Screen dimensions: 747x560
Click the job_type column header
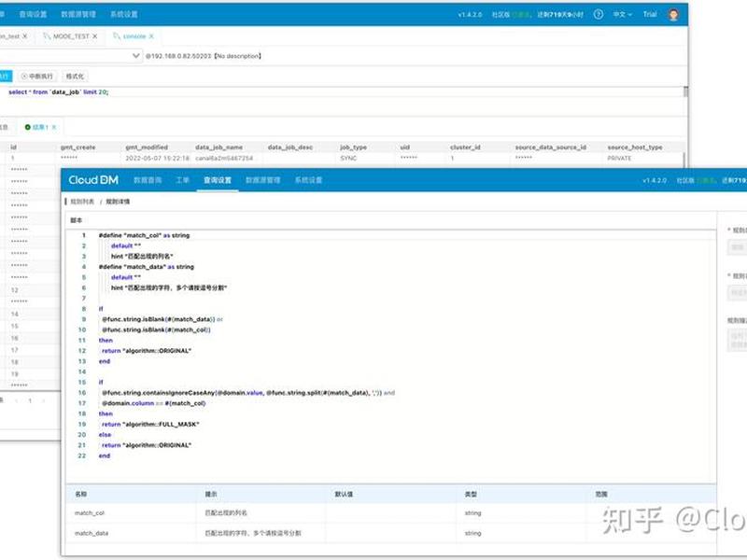353,147
